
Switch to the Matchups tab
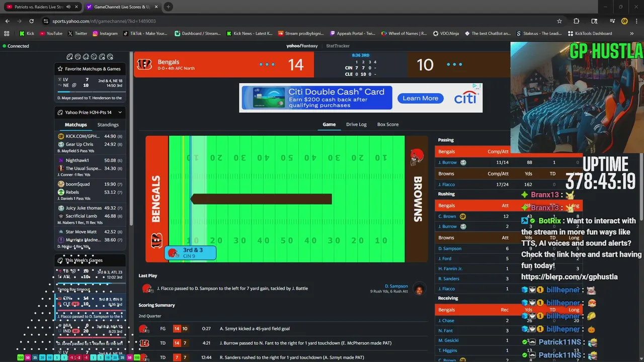pyautogui.click(x=76, y=125)
